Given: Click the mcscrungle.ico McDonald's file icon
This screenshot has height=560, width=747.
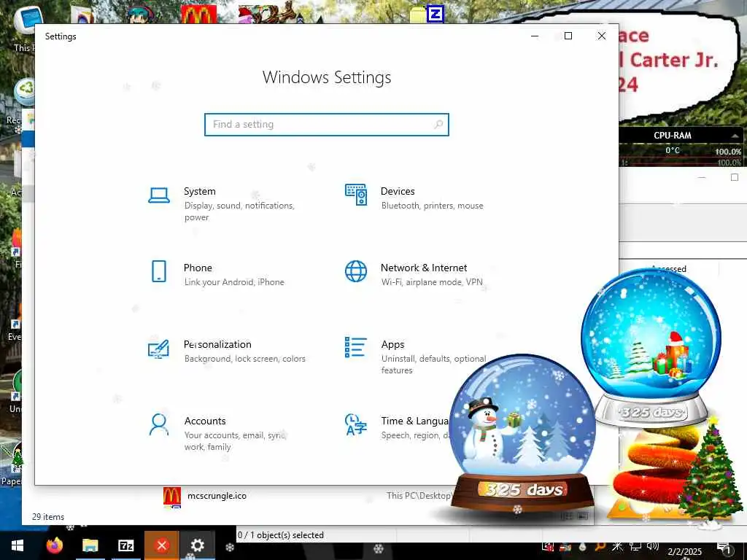Looking at the screenshot, I should coord(172,497).
